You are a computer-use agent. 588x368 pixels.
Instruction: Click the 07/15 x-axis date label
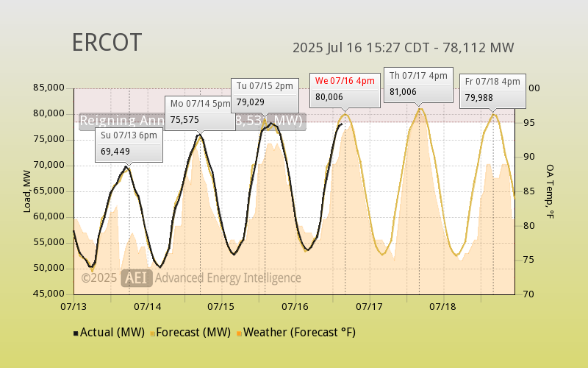[221, 307]
